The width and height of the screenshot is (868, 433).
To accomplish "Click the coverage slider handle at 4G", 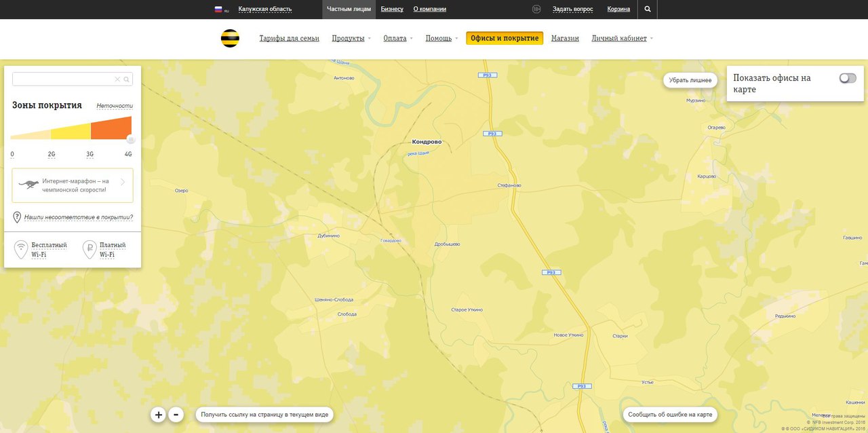I will 132,140.
